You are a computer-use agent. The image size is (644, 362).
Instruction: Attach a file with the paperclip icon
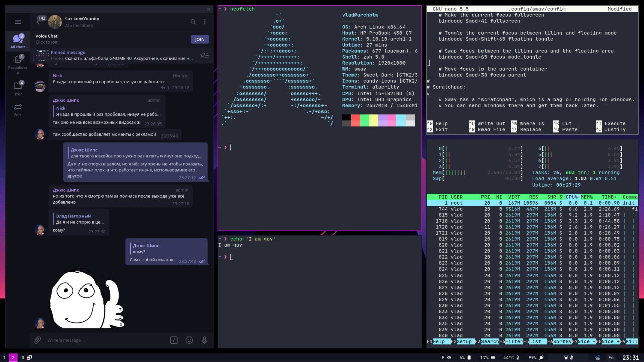(x=37, y=340)
